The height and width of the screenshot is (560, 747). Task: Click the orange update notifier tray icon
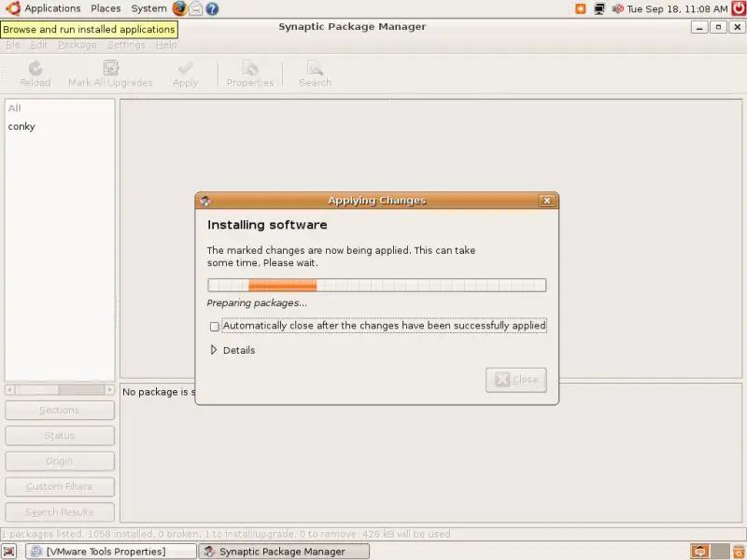pos(580,8)
